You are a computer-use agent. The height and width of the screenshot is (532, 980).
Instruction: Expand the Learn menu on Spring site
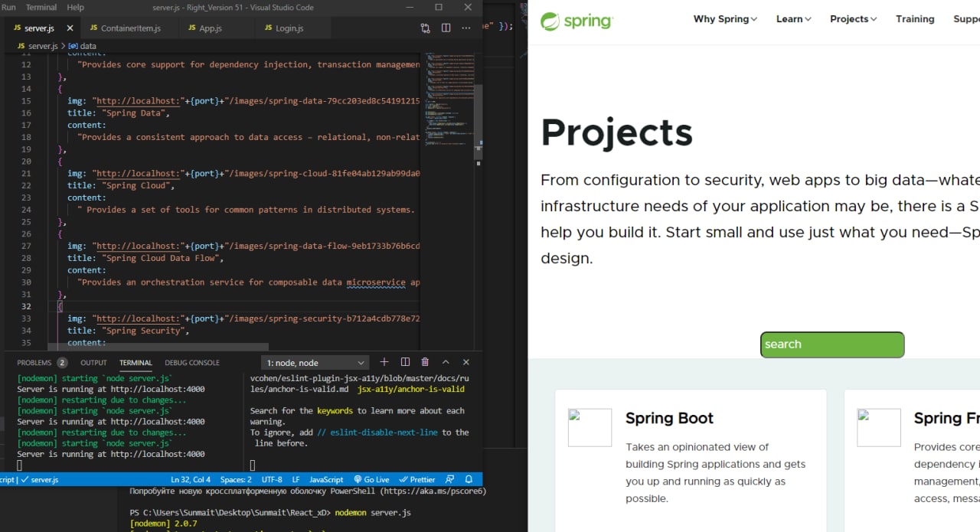(793, 19)
